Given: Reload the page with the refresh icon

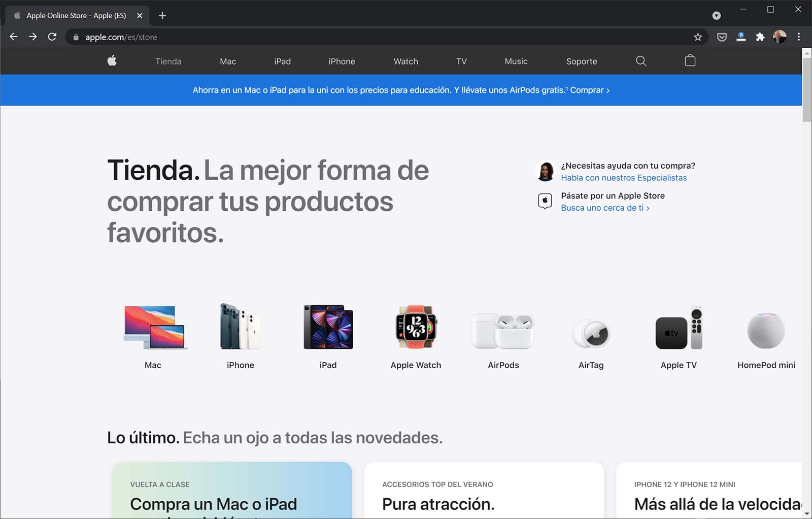Looking at the screenshot, I should pos(52,37).
